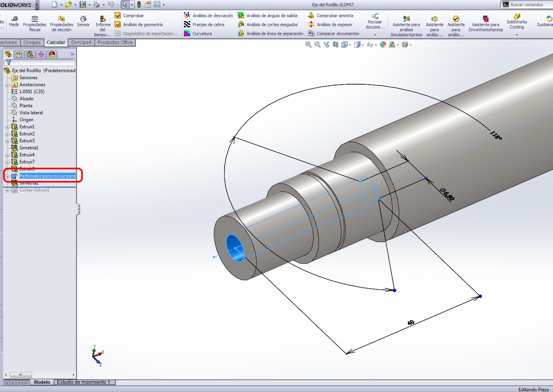Click the Section view icon
The image size is (553, 392).
335,44
